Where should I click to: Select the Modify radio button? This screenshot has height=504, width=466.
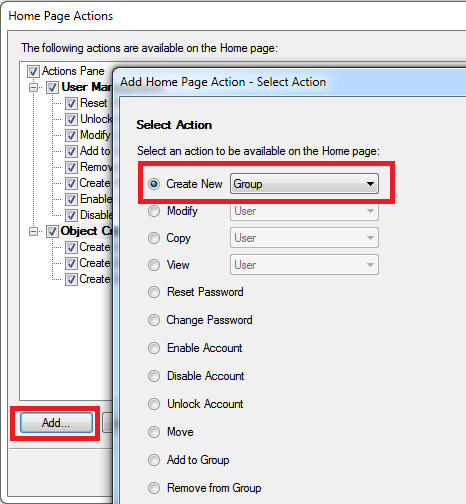(154, 211)
